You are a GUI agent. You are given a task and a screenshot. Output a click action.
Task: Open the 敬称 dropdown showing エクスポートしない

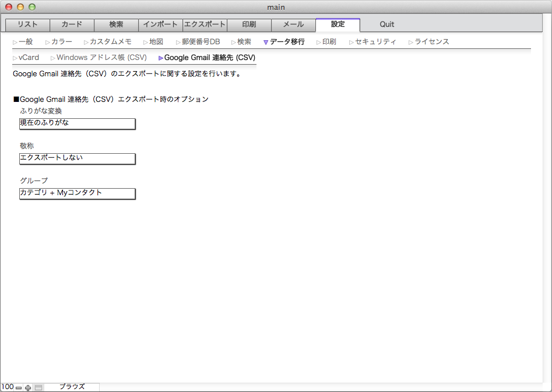(x=77, y=158)
